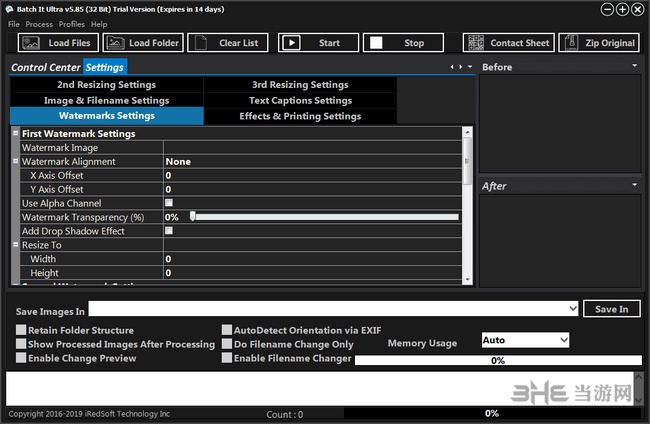The height and width of the screenshot is (424, 650).
Task: Open Text Captions Settings tab
Action: (300, 100)
